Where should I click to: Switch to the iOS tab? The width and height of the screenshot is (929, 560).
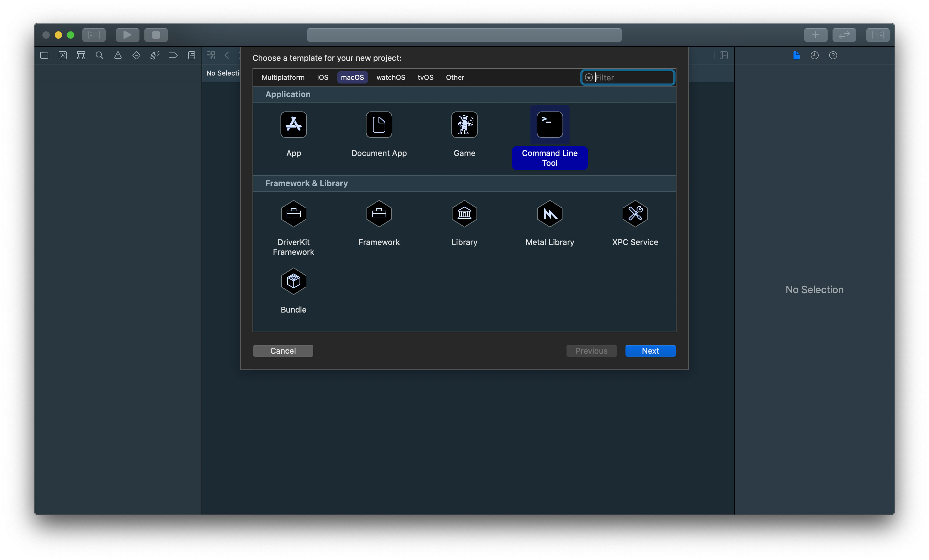(322, 77)
